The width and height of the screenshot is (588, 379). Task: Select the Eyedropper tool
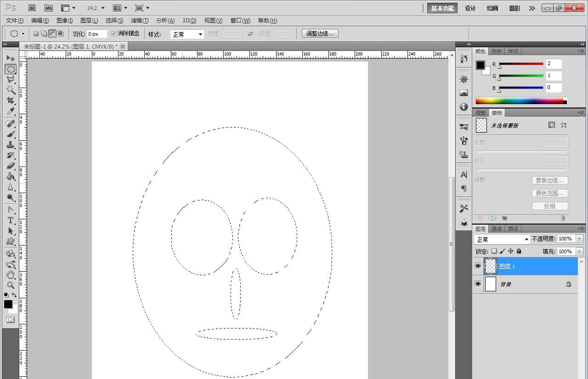point(10,111)
